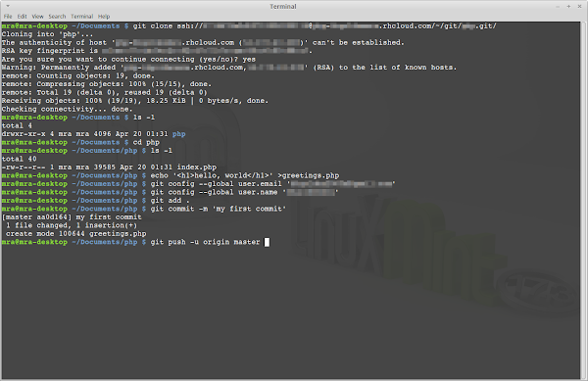Click the 'Are you sure you want to continue connecting' line
The image size is (588, 381).
tap(128, 59)
